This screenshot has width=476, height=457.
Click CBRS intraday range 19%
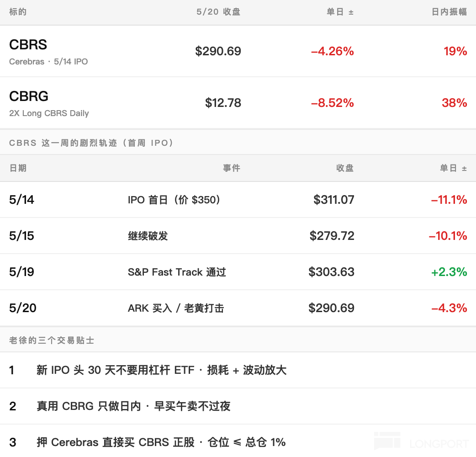[455, 51]
